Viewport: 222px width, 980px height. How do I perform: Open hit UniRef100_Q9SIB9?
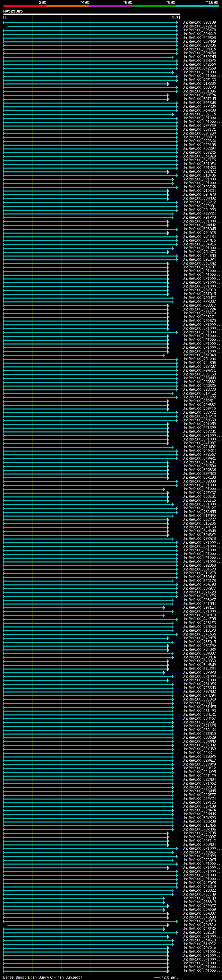199,23
